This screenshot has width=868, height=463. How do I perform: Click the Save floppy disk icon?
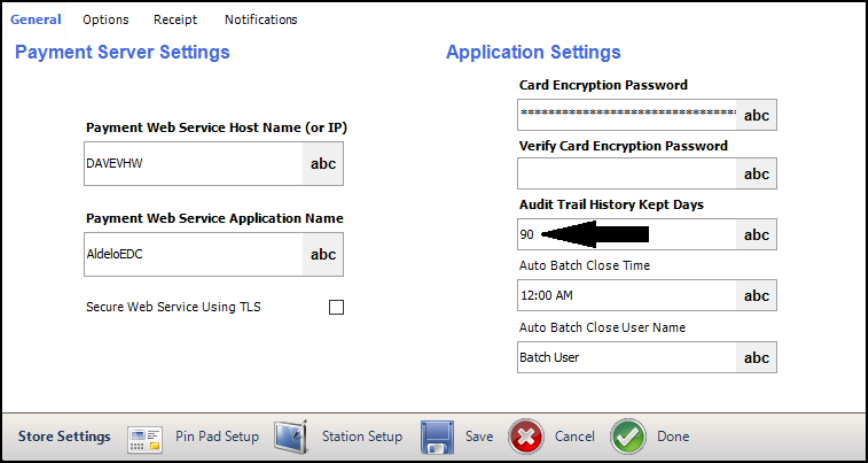[x=437, y=437]
